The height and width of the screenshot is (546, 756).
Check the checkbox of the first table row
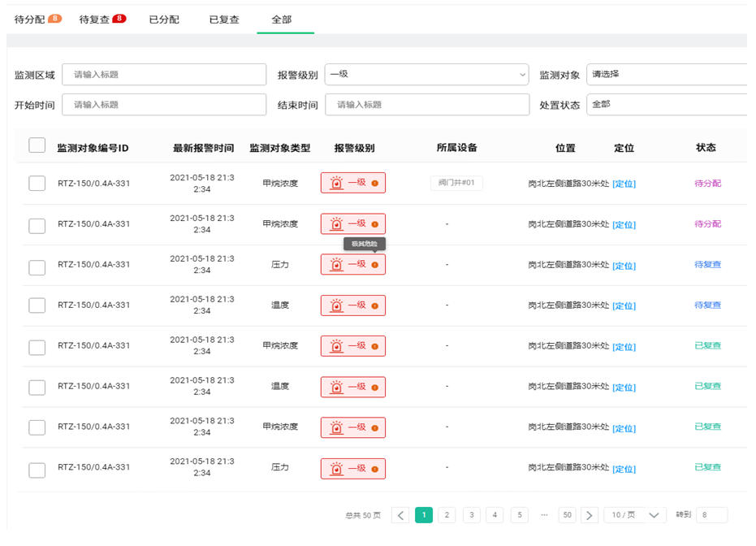[x=37, y=184]
